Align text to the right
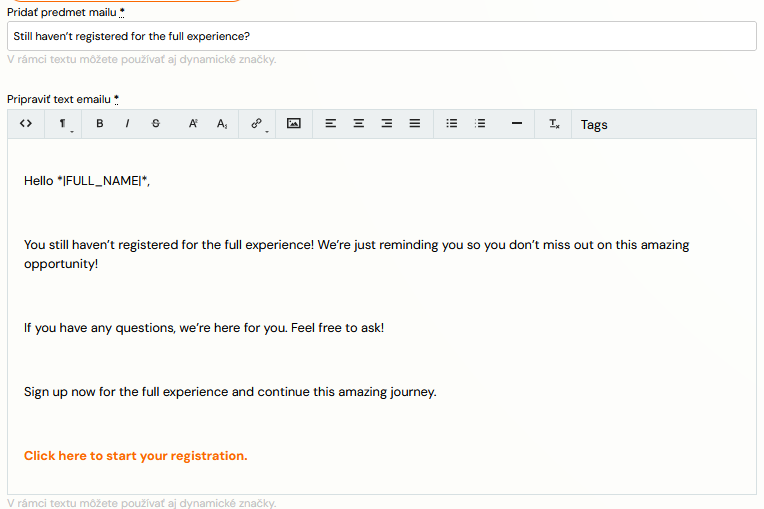This screenshot has width=764, height=509. point(386,124)
